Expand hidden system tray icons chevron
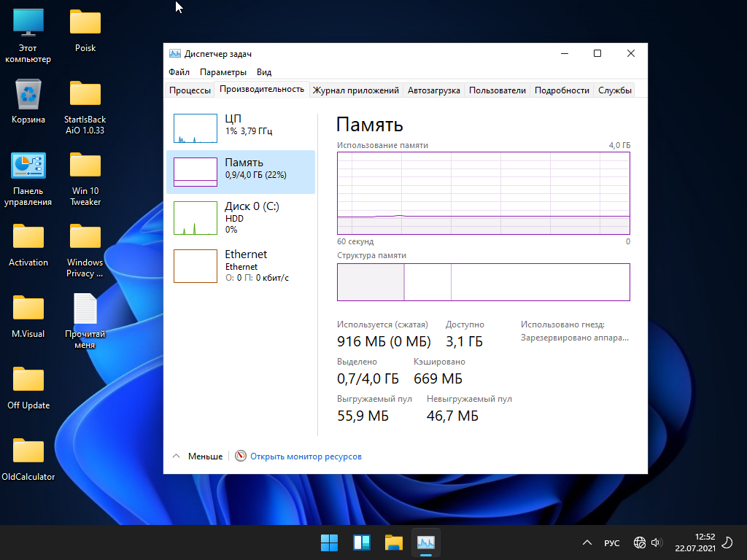This screenshot has height=560, width=747. [x=587, y=542]
